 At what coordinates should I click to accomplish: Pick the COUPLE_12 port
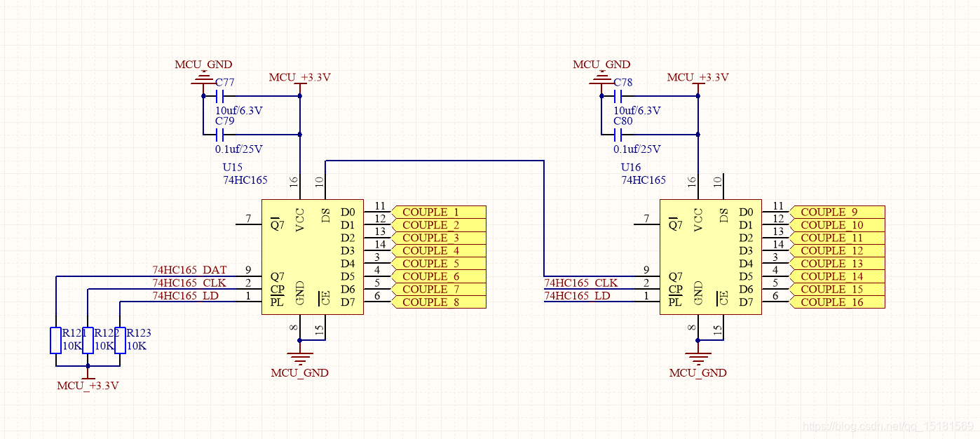(x=837, y=250)
